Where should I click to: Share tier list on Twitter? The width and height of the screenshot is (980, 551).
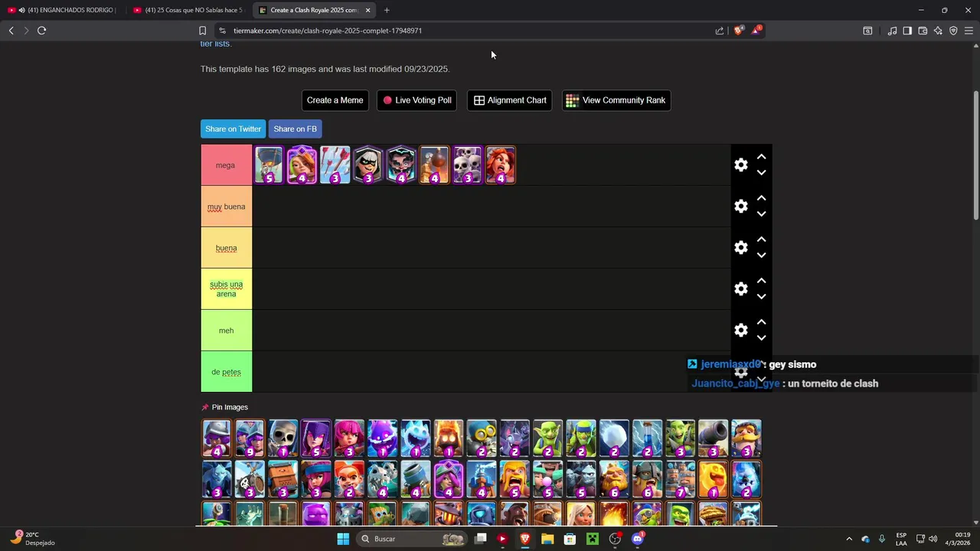(233, 129)
